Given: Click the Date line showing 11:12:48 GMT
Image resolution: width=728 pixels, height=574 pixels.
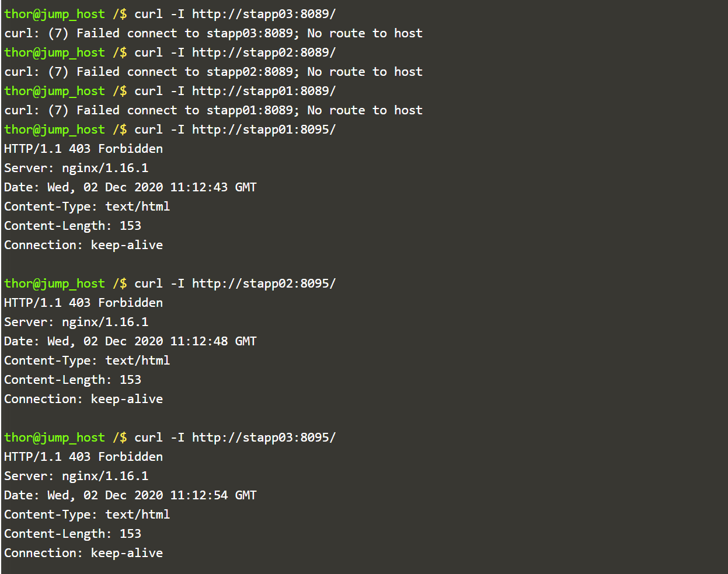Looking at the screenshot, I should [130, 341].
